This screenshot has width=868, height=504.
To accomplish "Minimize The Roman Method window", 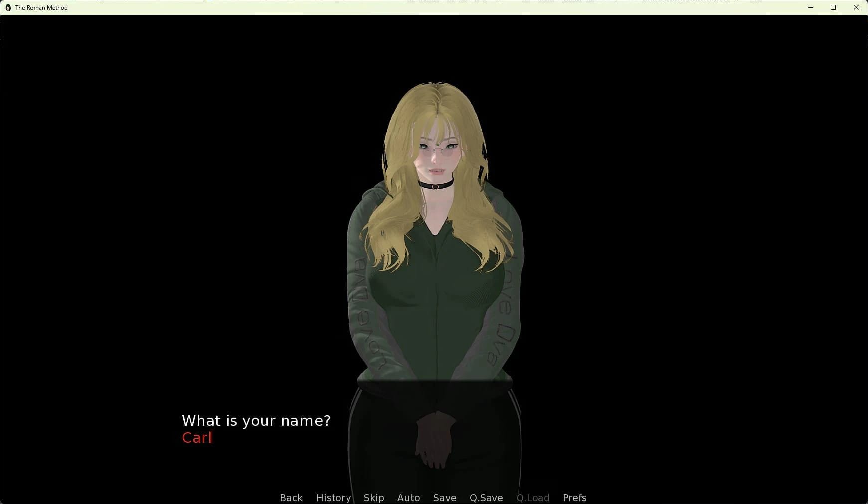I will click(811, 7).
